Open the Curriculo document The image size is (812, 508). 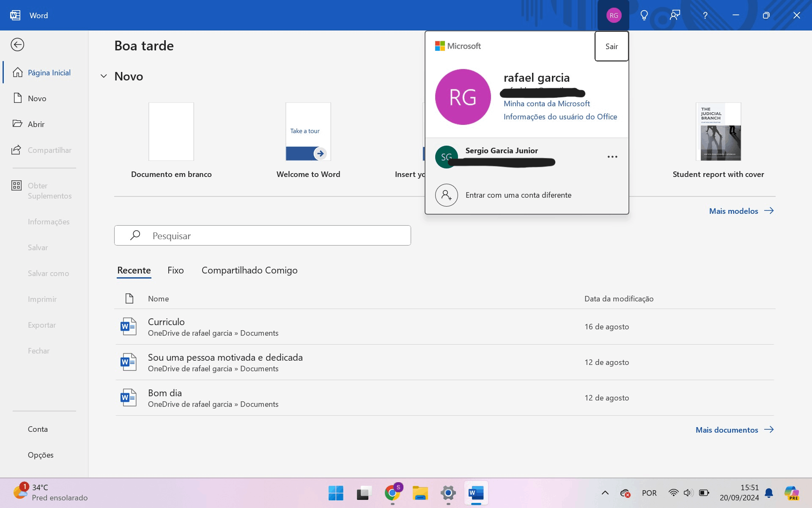[444, 326]
